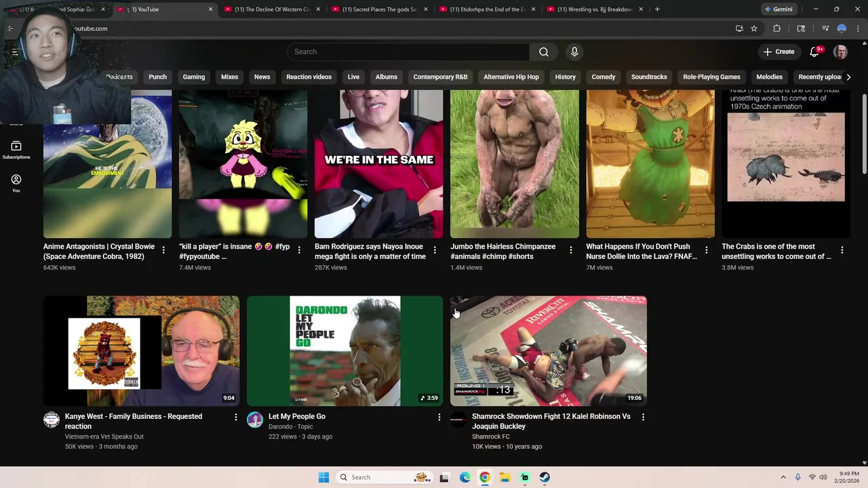
Task: Open File Explorer from the taskbar
Action: tap(505, 477)
